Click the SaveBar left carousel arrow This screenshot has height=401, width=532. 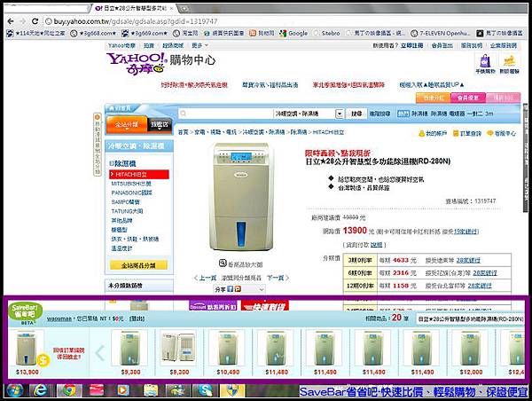(x=99, y=353)
